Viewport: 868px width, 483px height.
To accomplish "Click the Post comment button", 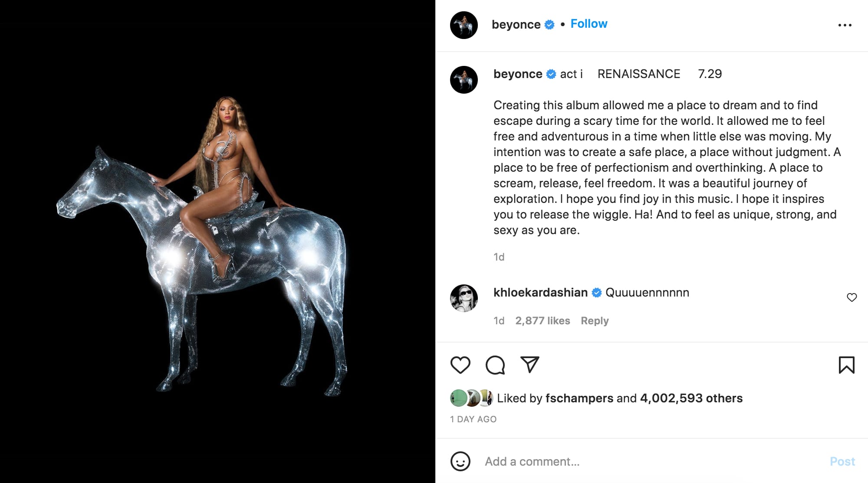I will pyautogui.click(x=842, y=461).
